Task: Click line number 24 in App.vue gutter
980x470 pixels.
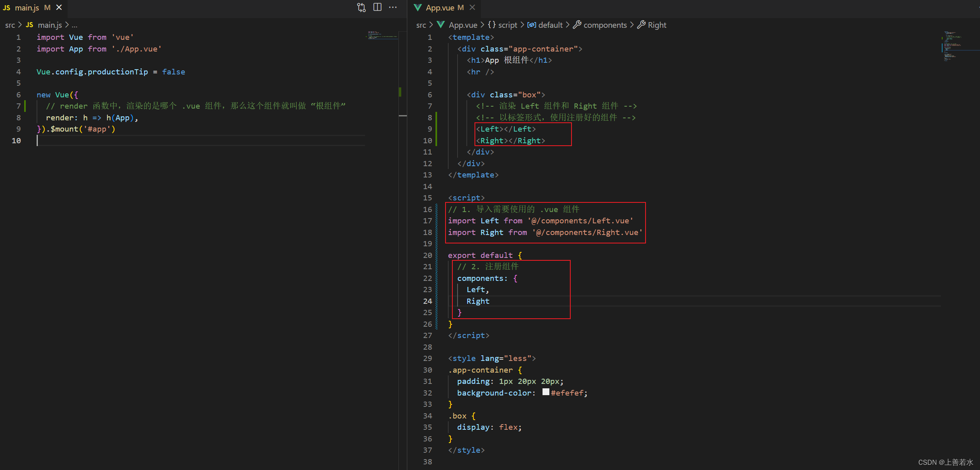Action: 427,301
